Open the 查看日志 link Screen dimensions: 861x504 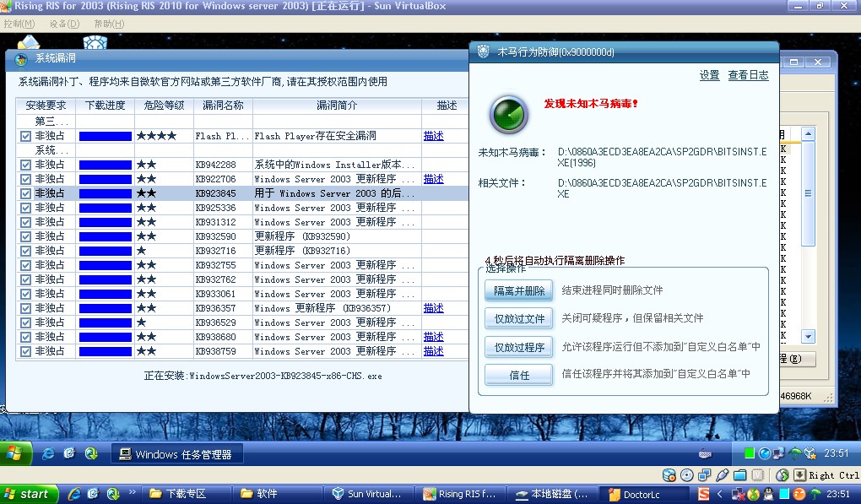point(749,75)
